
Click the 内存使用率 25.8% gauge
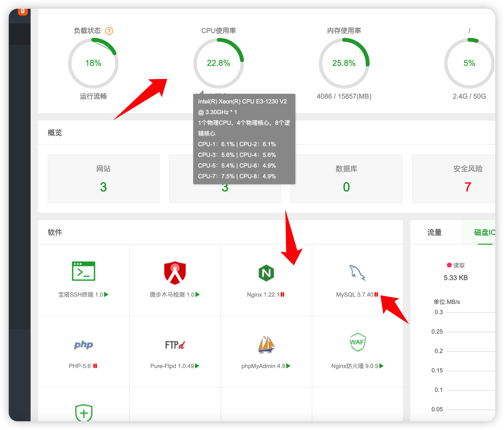tap(344, 63)
